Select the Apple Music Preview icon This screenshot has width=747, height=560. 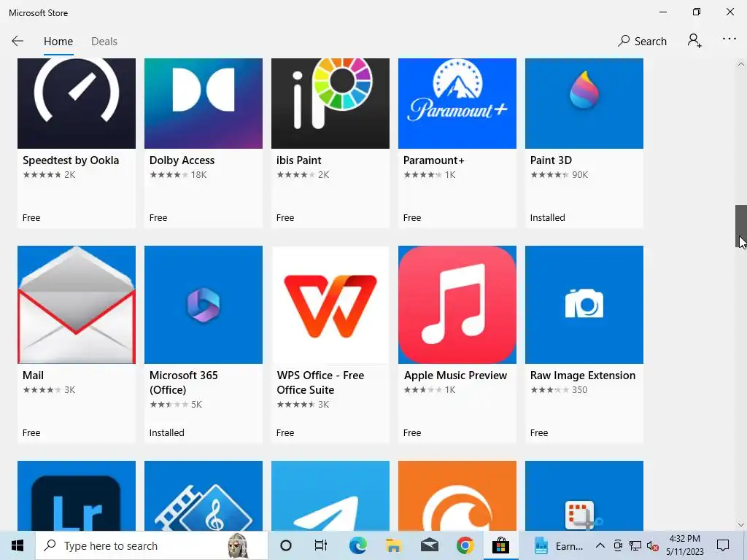click(x=457, y=305)
